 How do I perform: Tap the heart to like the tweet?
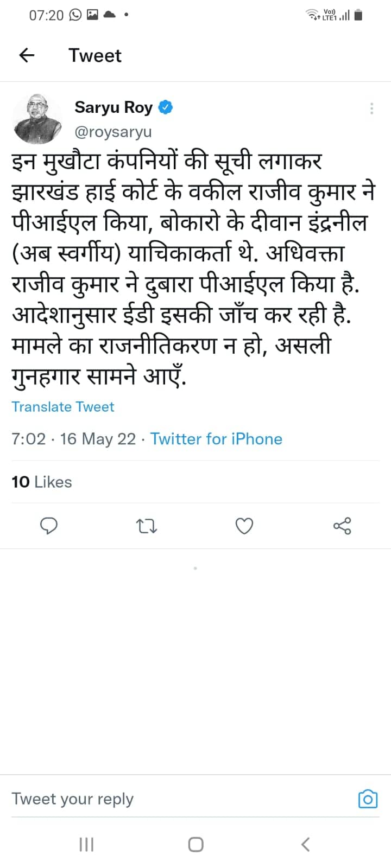click(244, 525)
